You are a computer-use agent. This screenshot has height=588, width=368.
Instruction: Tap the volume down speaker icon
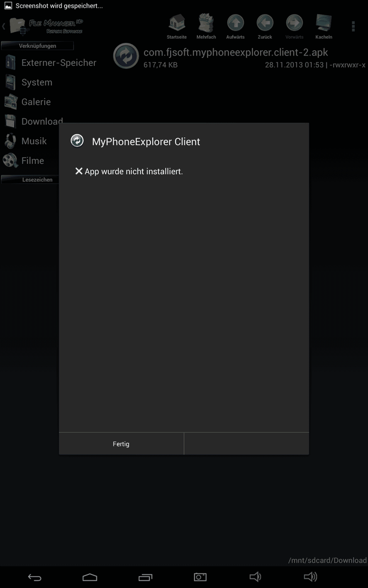click(255, 577)
